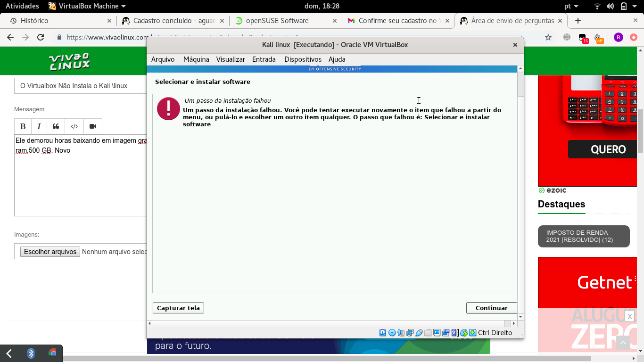Screen dimensions: 644x362
Task: Apply italic formatting in message editor
Action: click(x=39, y=126)
